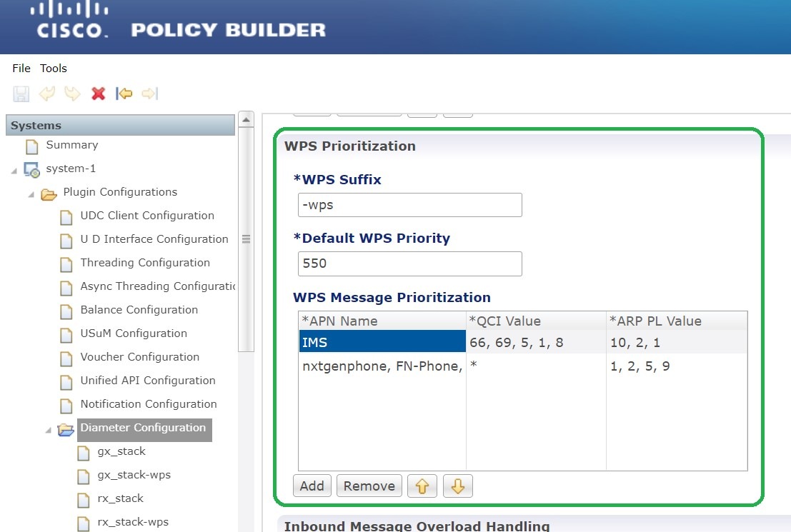Move row up with the up-arrow button
791x532 pixels.
pyautogui.click(x=422, y=486)
